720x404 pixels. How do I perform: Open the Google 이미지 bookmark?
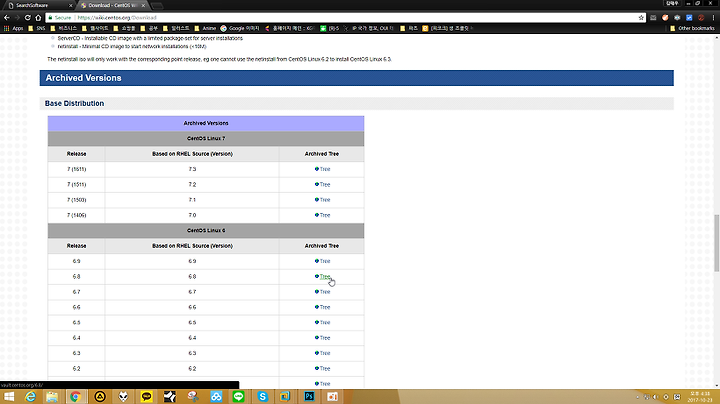[240, 28]
